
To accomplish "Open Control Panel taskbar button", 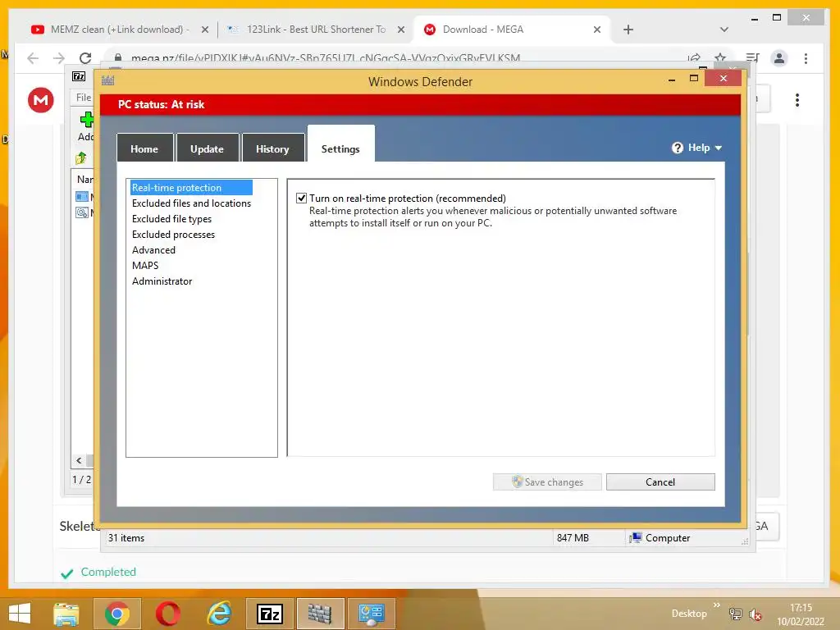I will click(372, 614).
